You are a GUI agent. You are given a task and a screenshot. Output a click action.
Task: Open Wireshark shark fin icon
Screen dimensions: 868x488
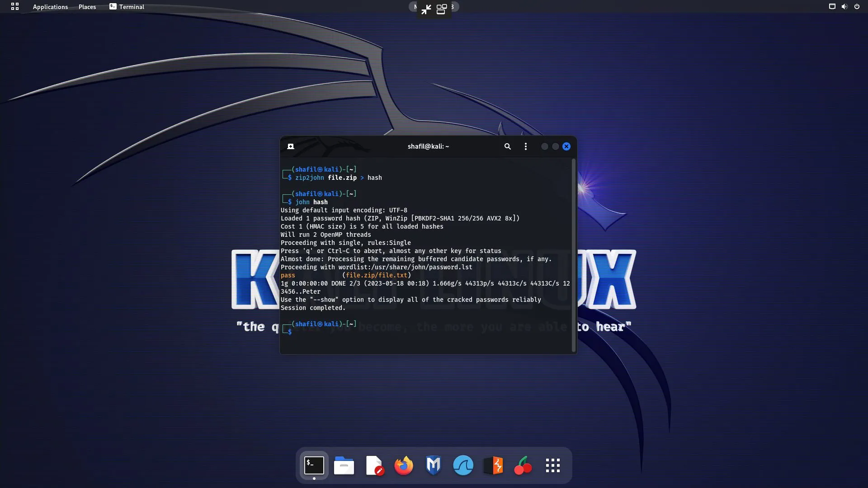pos(463,465)
